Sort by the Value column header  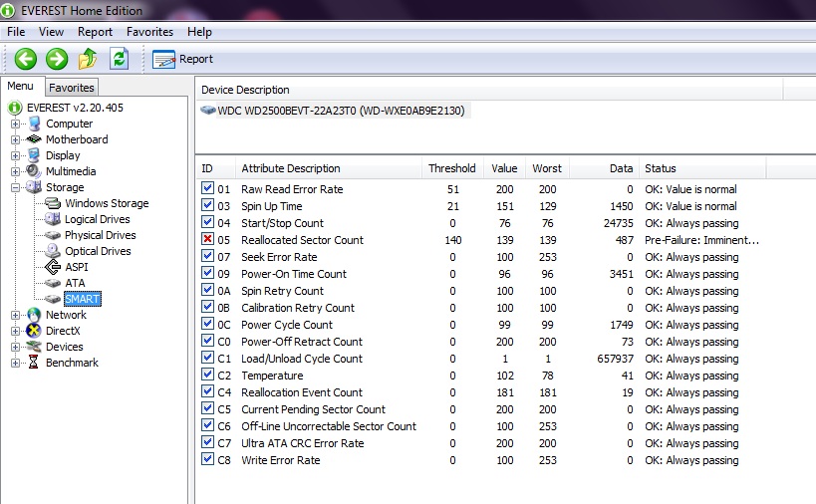pos(504,168)
